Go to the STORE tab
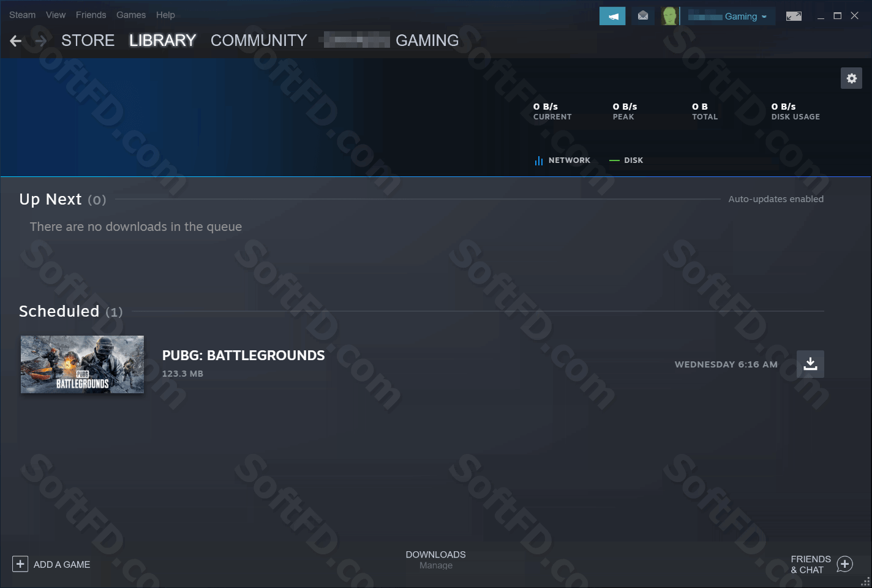Viewport: 872px width, 588px height. [x=88, y=40]
